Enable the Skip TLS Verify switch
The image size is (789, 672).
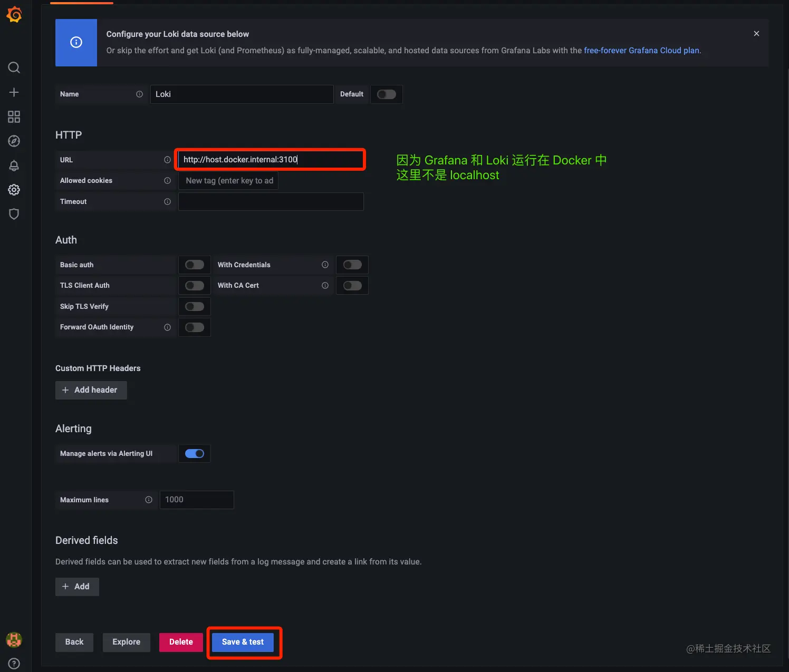click(x=195, y=306)
